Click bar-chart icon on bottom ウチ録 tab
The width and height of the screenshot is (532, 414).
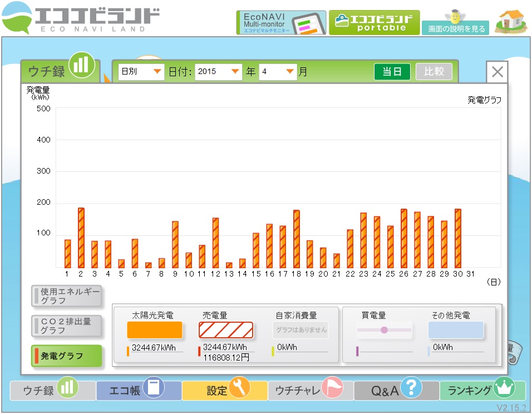pos(67,387)
